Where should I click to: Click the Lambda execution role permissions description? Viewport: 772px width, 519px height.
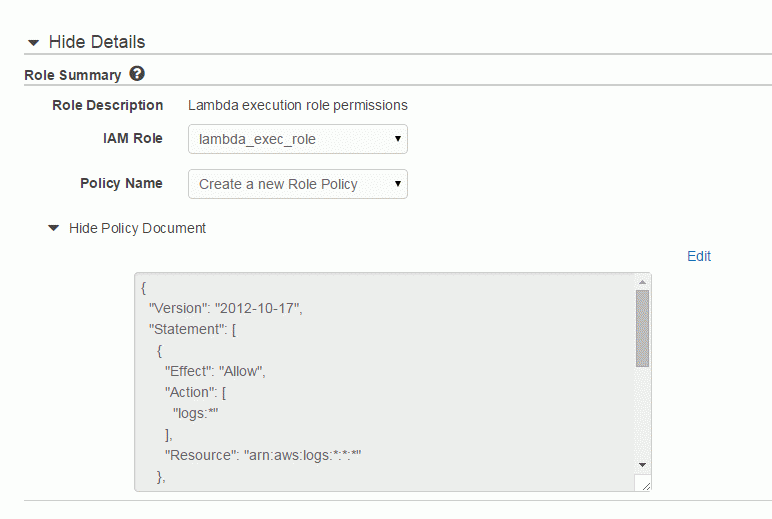click(x=297, y=105)
